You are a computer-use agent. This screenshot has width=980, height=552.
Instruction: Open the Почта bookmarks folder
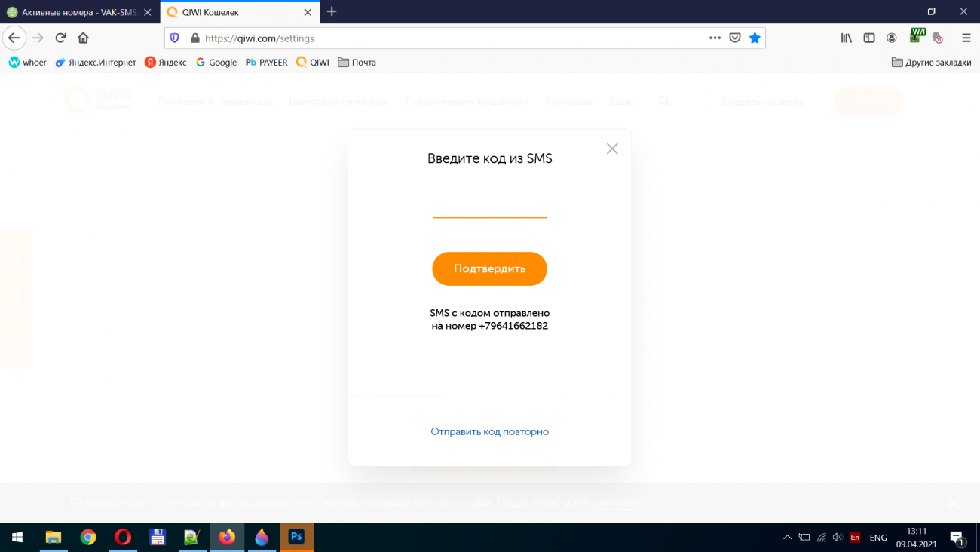tap(357, 63)
